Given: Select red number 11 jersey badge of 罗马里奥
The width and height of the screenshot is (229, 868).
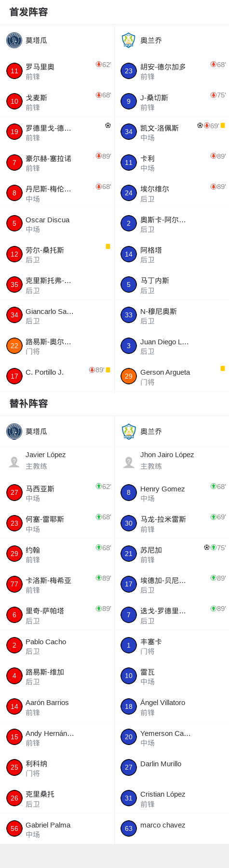Looking at the screenshot, I should tap(14, 71).
